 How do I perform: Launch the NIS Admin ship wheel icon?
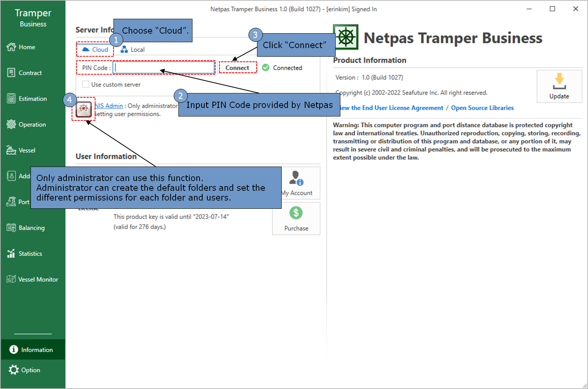84,109
